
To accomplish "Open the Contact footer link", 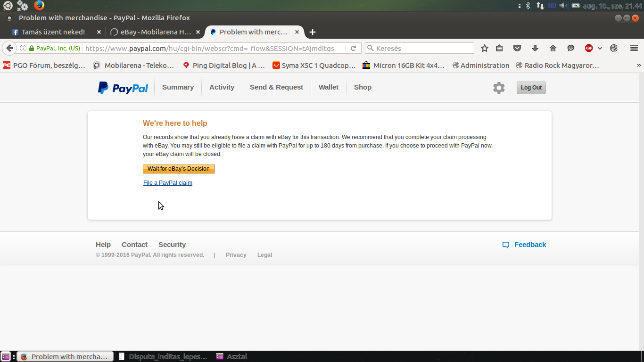I will click(x=134, y=245).
